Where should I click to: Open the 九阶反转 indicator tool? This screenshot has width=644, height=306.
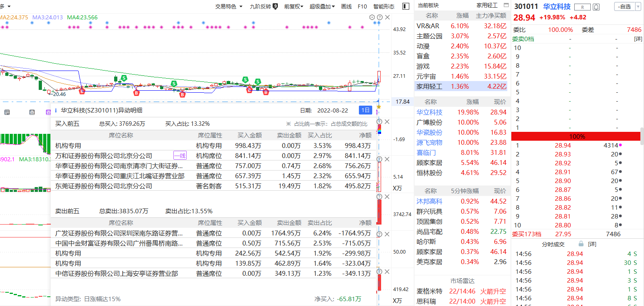click(x=264, y=6)
